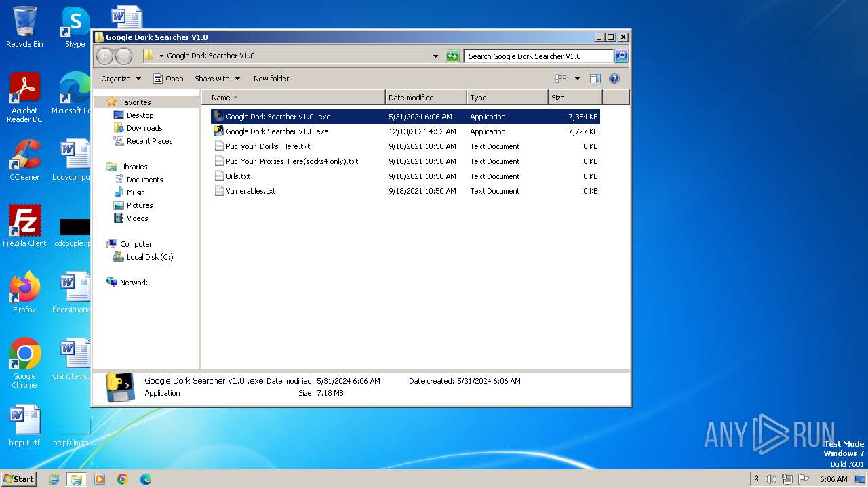868x488 pixels.
Task: Select Google Dork Searcher v1.0.exe (7,727 KB)
Action: (406, 131)
